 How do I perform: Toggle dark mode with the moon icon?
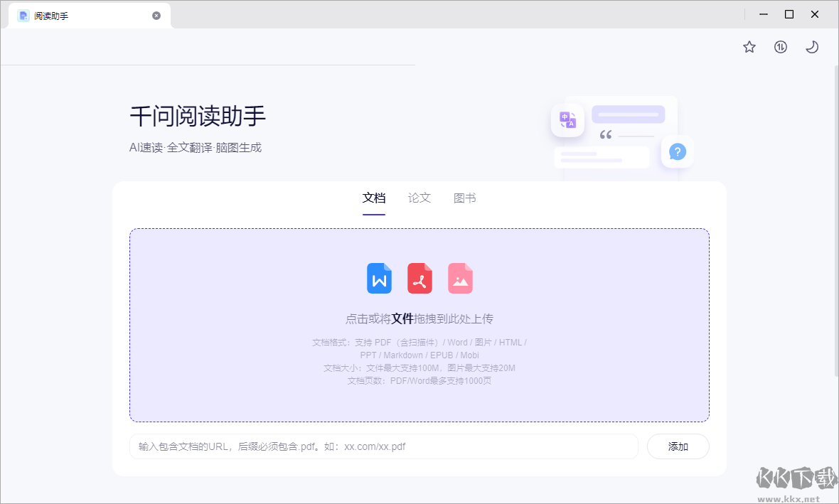click(812, 47)
